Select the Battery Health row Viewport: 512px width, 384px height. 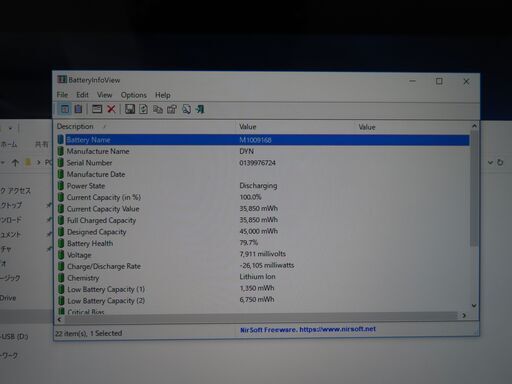[263, 243]
